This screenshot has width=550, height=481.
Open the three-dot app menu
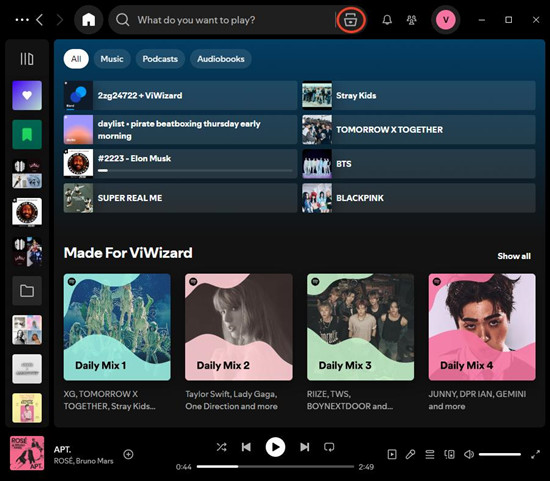point(22,20)
